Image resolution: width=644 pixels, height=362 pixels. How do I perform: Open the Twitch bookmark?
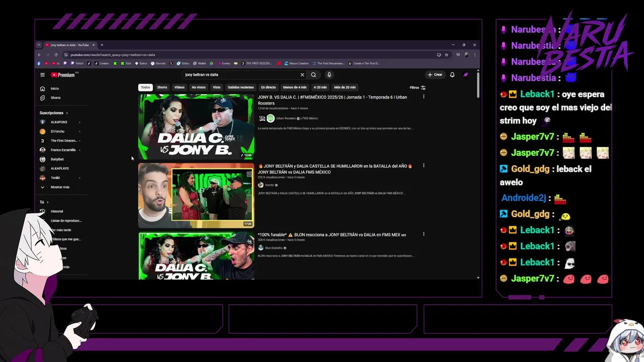77,63
